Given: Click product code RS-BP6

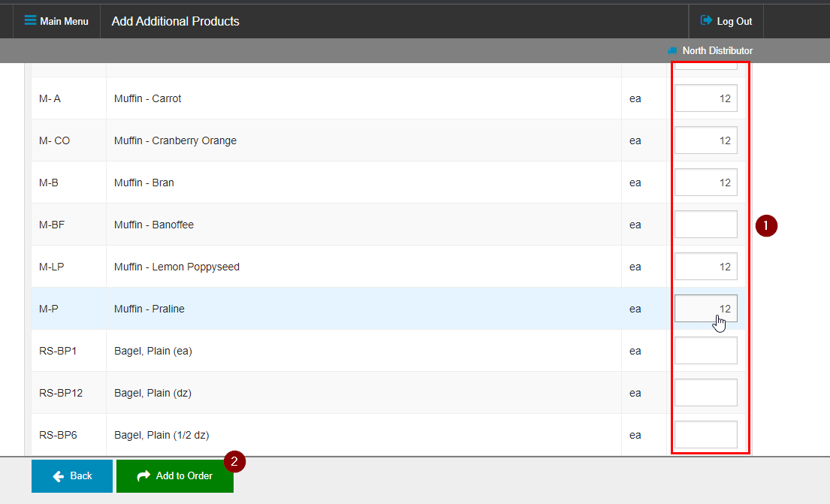Looking at the screenshot, I should pyautogui.click(x=59, y=435).
